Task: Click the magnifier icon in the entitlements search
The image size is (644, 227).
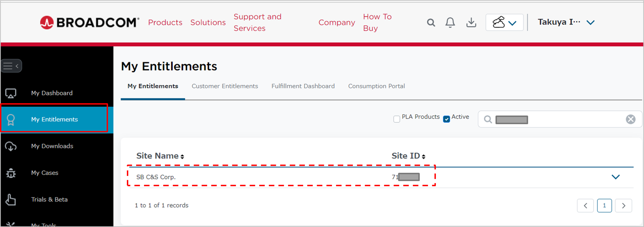Action: 488,119
